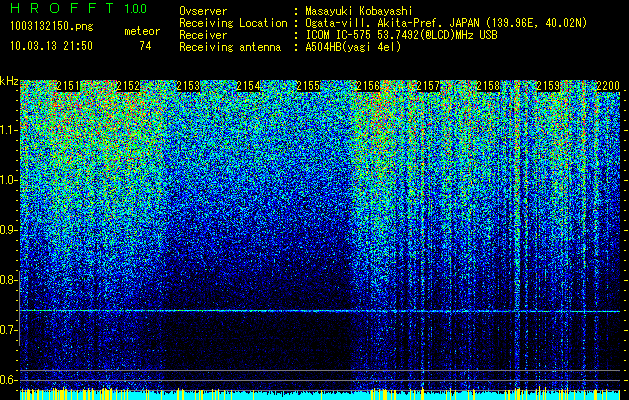
Task: Click the 1.0 kHz axis label
Action: [8, 180]
